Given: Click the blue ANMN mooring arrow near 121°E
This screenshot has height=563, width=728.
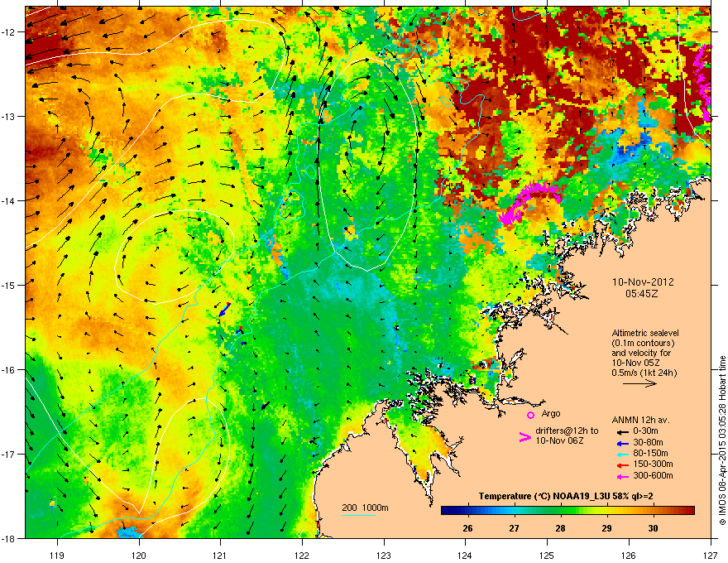Looking at the screenshot, I should pyautogui.click(x=225, y=310).
